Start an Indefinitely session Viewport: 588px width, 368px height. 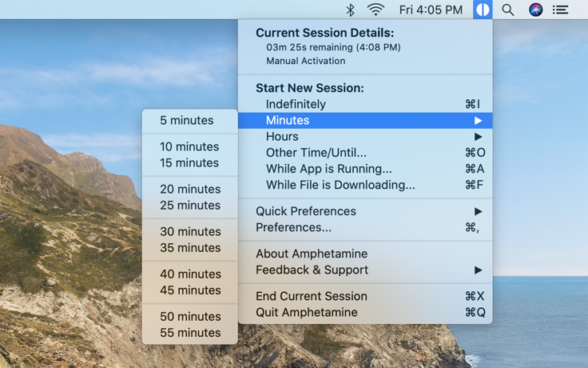point(365,104)
